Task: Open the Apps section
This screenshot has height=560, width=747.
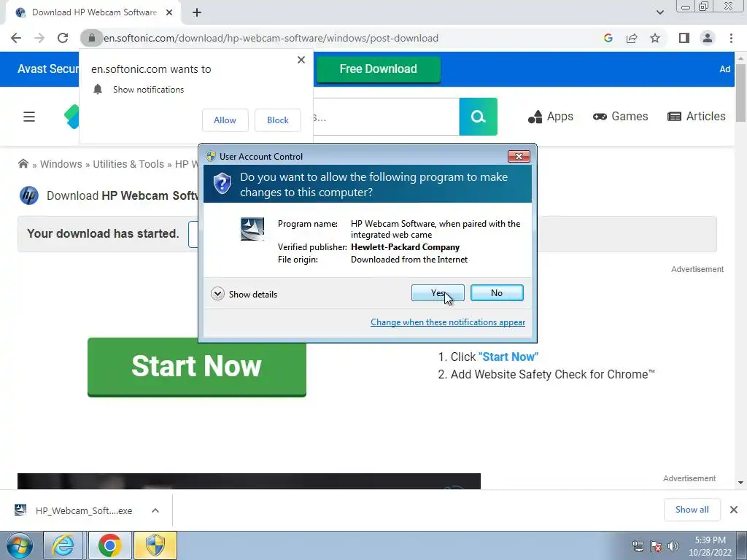Action: point(550,117)
